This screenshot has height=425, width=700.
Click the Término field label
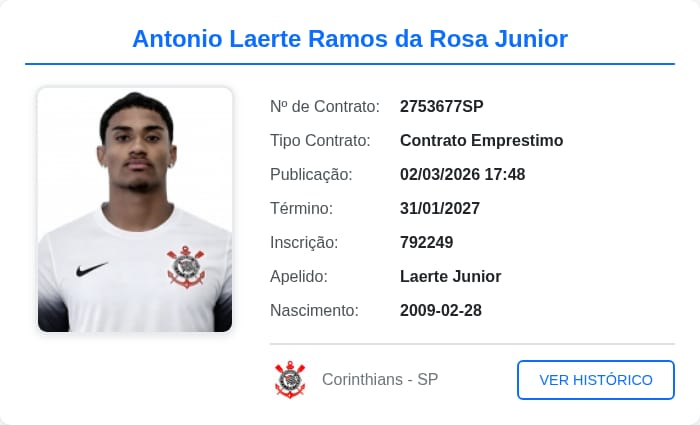(301, 208)
